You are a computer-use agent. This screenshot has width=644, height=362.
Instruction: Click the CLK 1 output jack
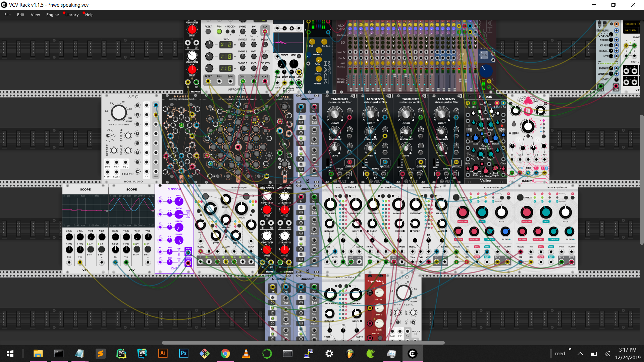243,81
